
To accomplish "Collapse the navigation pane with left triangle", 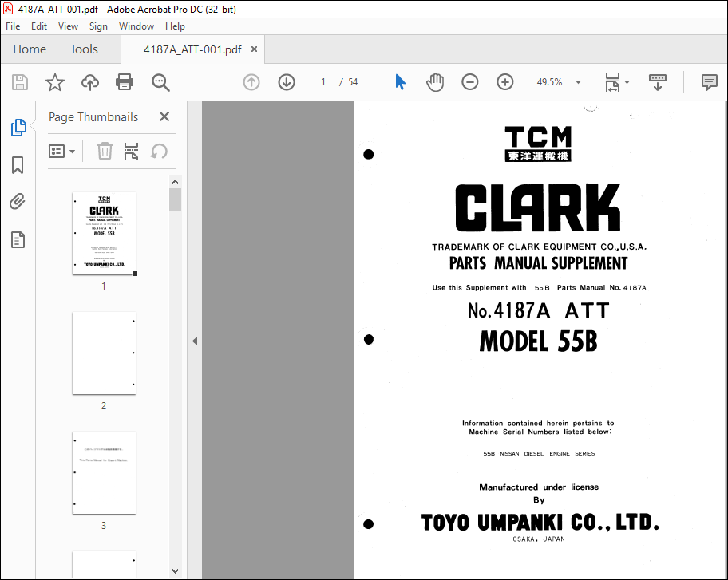I will point(195,341).
